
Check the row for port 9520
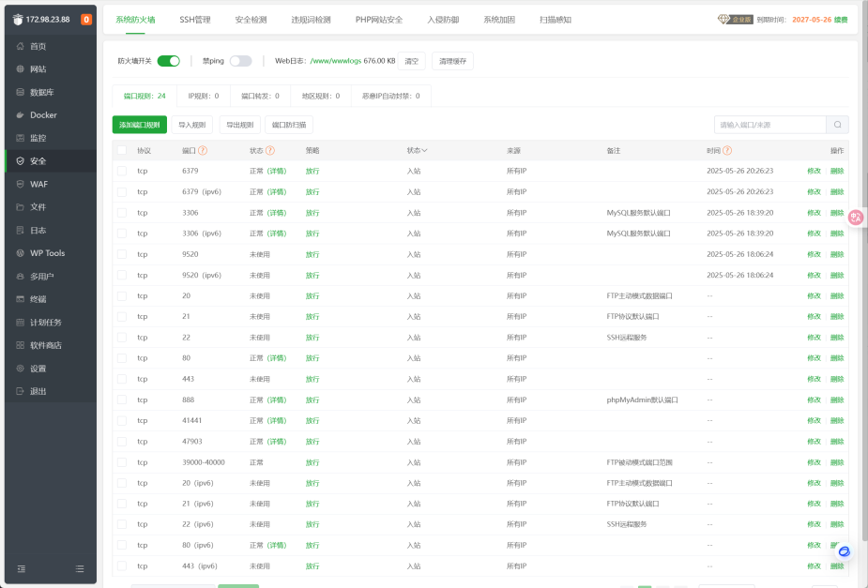pos(122,254)
